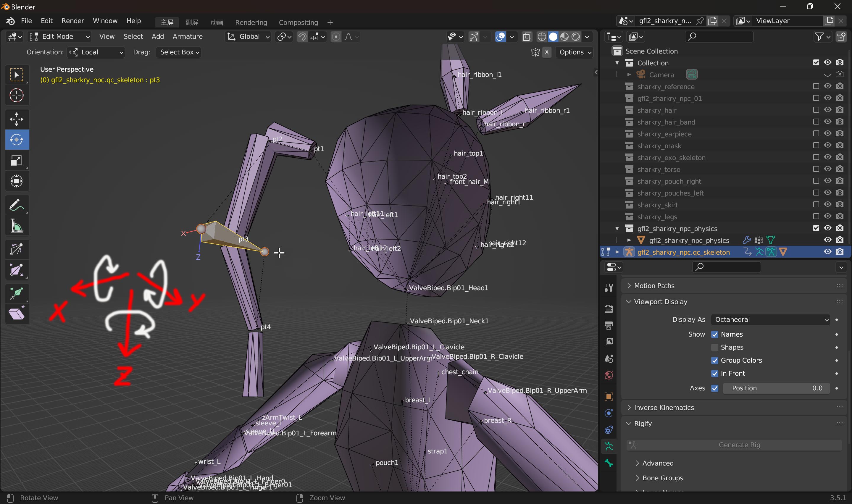Switch to the Rendering workspace tab
The width and height of the screenshot is (852, 504).
(251, 22)
